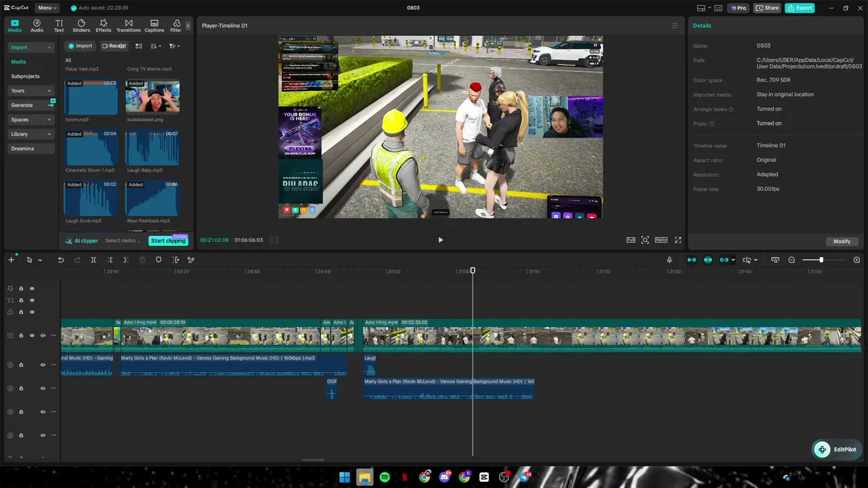The image size is (868, 488).
Task: Play the timeline preview
Action: point(440,240)
